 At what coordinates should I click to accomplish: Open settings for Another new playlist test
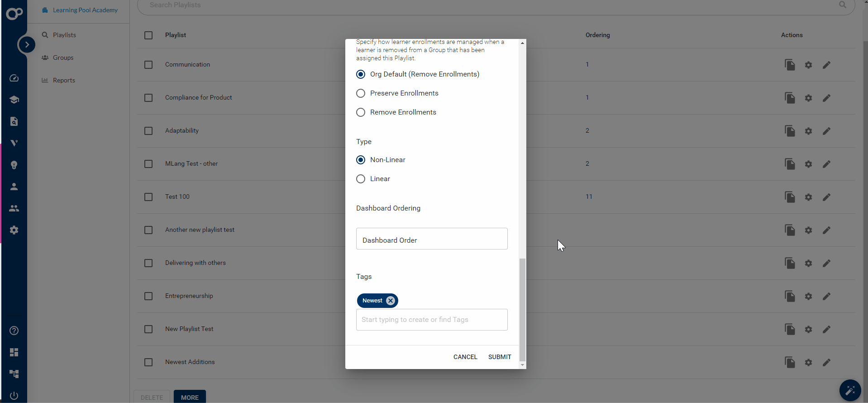point(808,230)
